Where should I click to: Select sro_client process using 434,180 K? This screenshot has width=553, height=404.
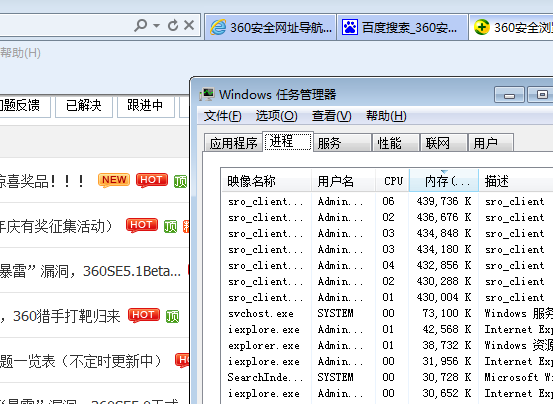(387, 249)
